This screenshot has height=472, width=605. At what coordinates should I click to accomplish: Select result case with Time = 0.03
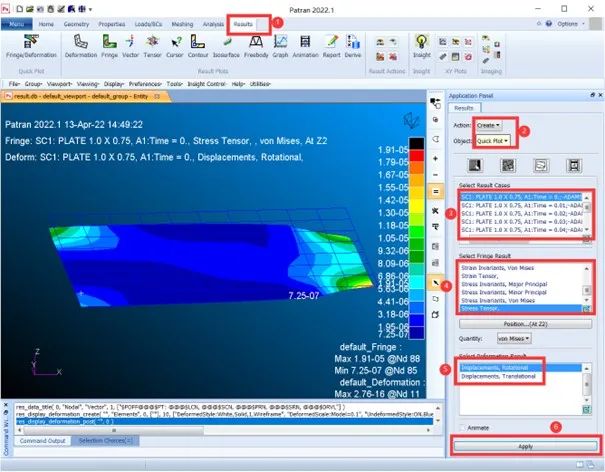(522, 222)
